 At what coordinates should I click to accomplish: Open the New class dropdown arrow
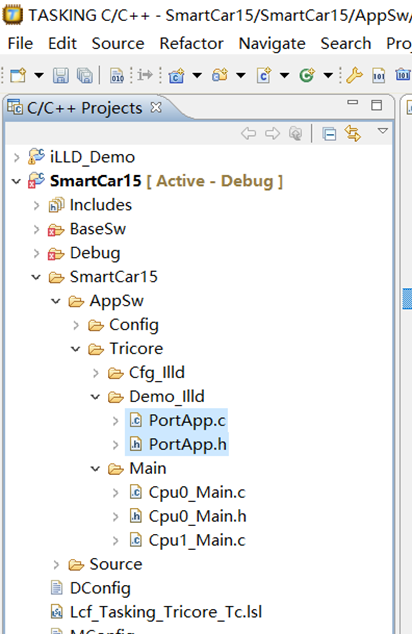[328, 75]
